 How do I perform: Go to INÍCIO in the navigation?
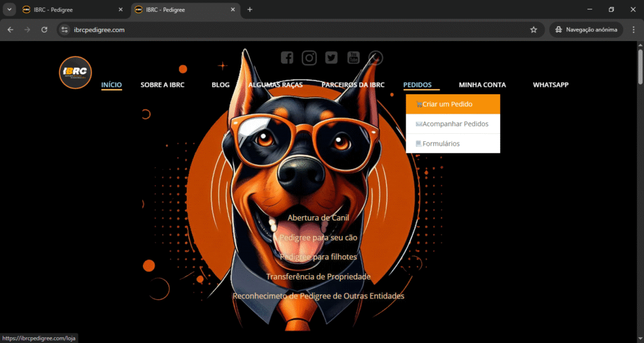coord(111,85)
